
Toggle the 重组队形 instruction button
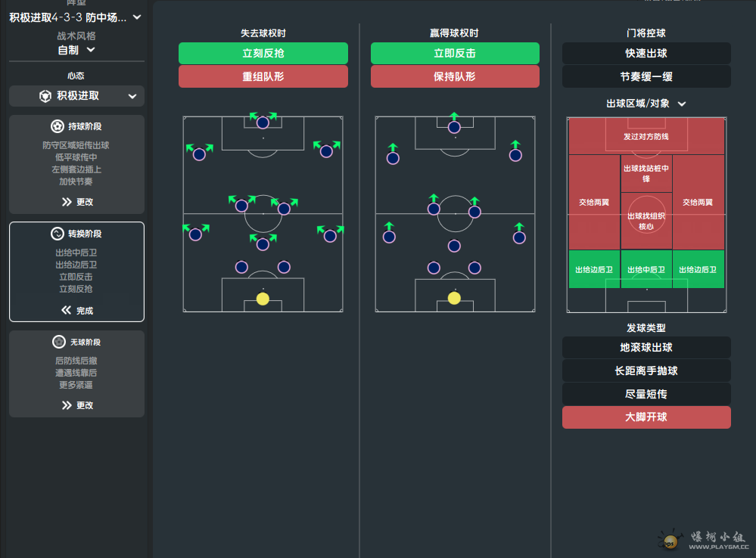[x=263, y=76]
